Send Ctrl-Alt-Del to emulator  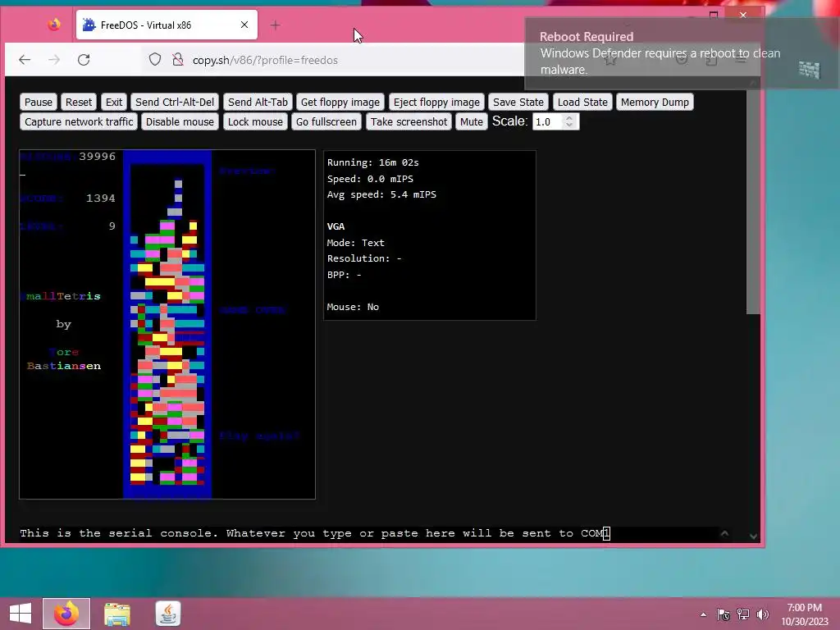(x=175, y=102)
